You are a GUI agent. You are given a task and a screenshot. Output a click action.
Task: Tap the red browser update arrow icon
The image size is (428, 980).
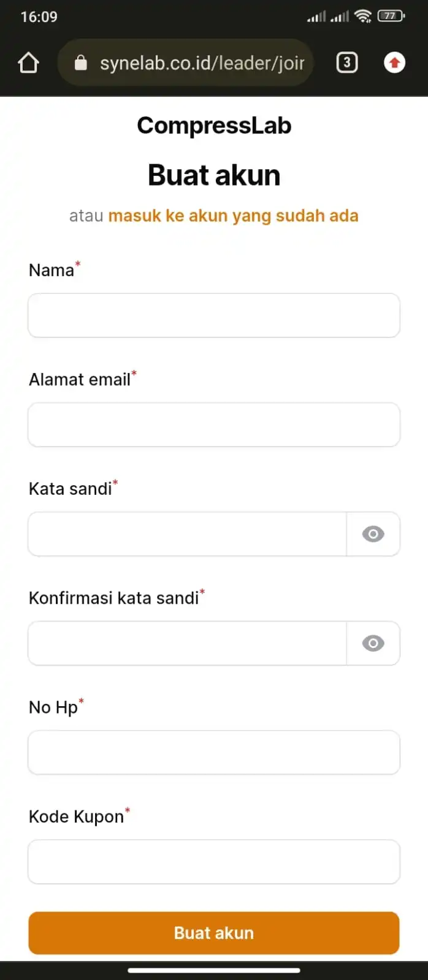pyautogui.click(x=394, y=62)
